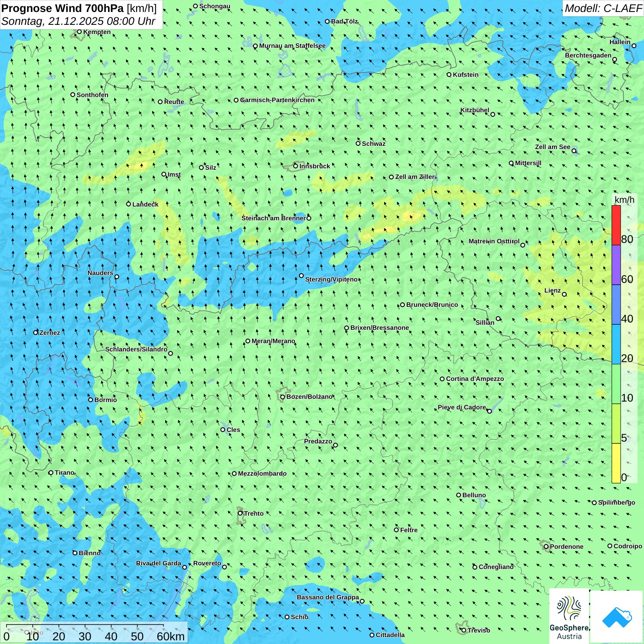Select the Imst location label
Screen dimensions: 644x644
coord(174,174)
